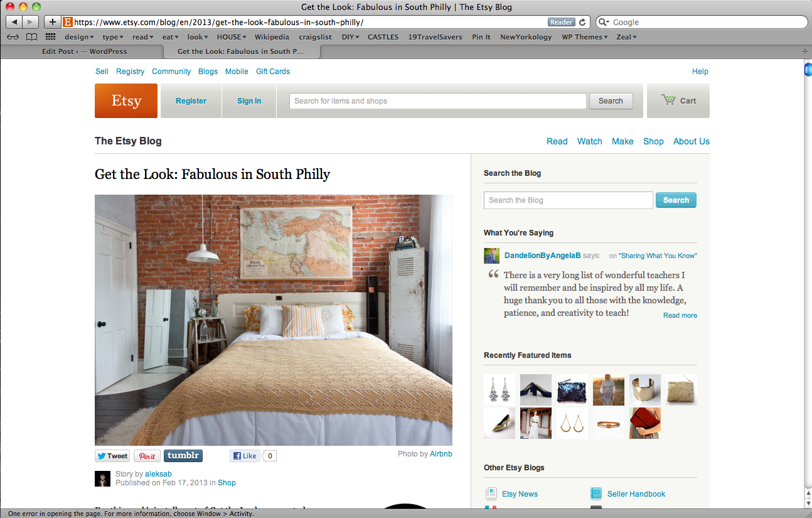Open the Read more comment link
This screenshot has height=518, width=812.
coord(680,315)
